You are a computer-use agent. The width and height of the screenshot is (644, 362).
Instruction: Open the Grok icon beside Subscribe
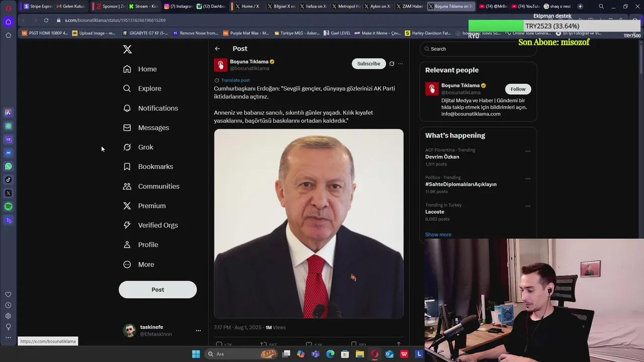[391, 64]
